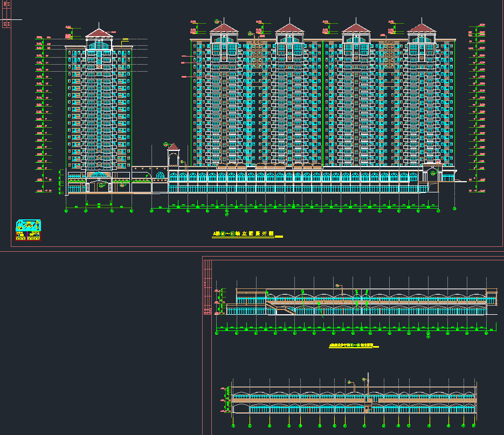The image size is (504, 435).
Task: Select the rightmost red pyramid roof on the long building
Action: (x=422, y=28)
